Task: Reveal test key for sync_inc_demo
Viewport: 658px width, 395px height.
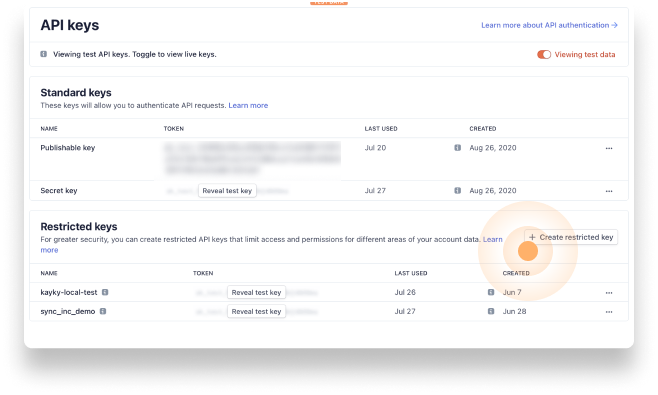Action: pos(256,311)
